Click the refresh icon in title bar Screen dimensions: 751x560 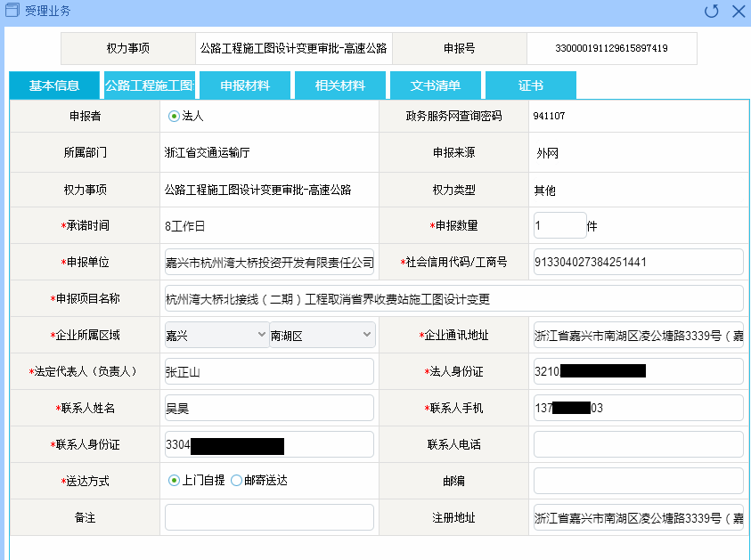tap(711, 12)
